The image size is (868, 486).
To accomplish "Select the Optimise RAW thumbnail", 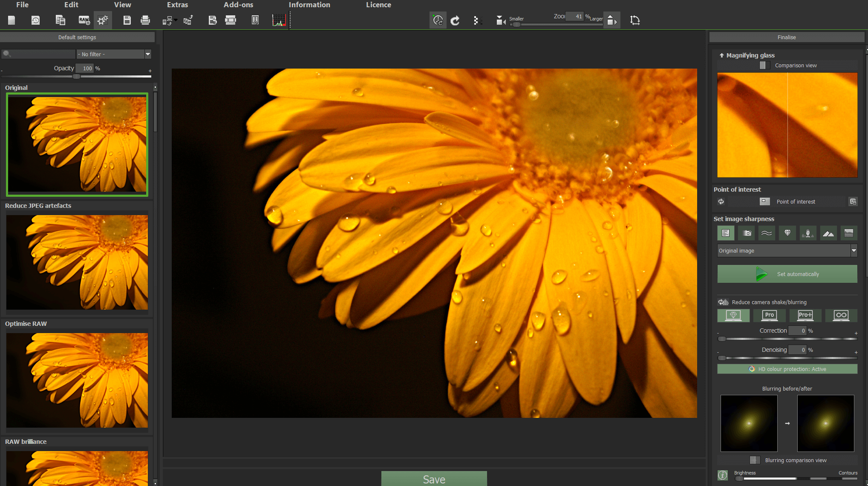I will [76, 379].
